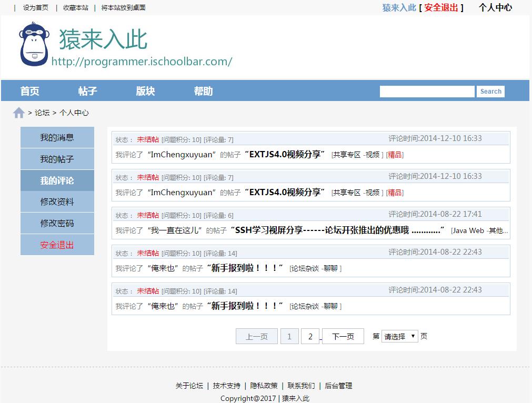Go to the next page using 下一页
The height and width of the screenshot is (403, 532).
(343, 336)
